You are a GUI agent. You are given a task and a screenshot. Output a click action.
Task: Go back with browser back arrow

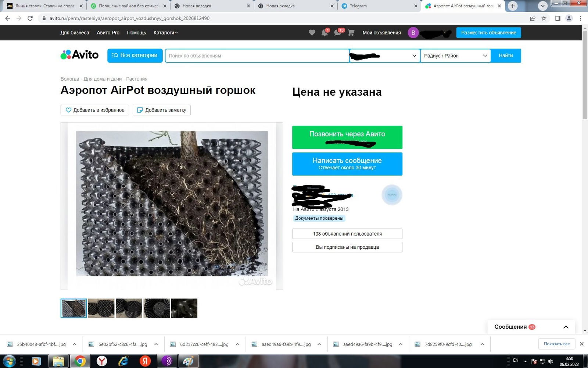tap(8, 18)
